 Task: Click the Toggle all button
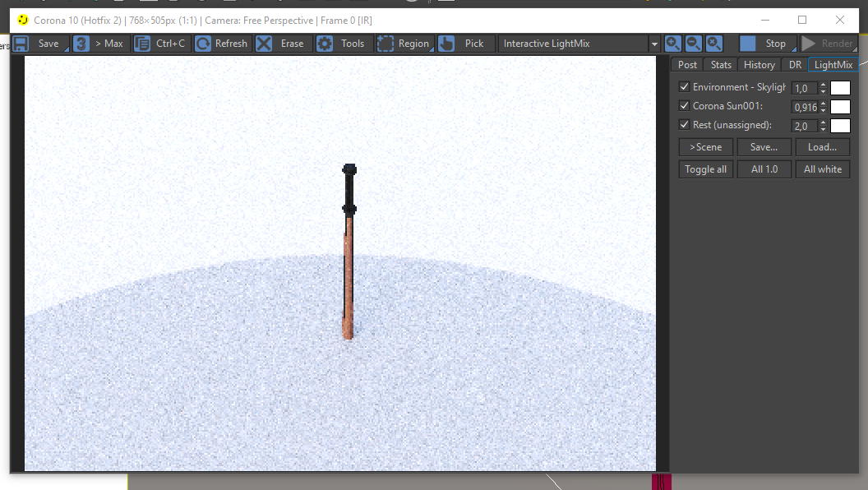[706, 169]
